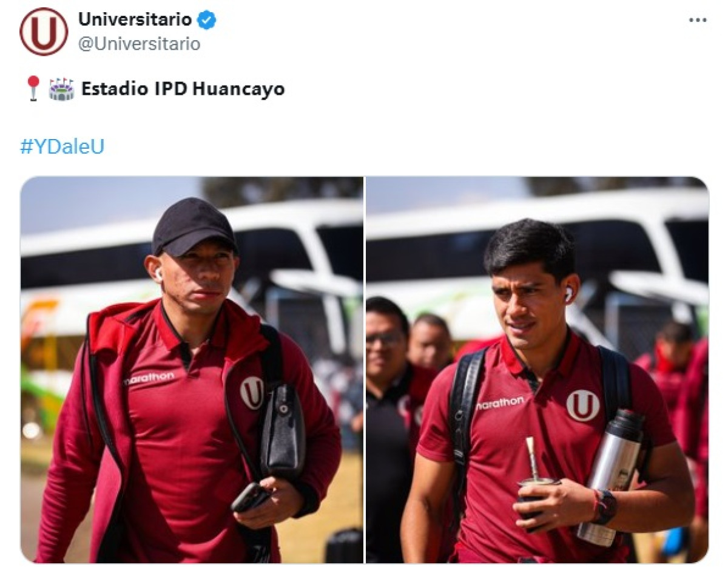
Task: Click the stadium emoji
Action: [x=61, y=89]
